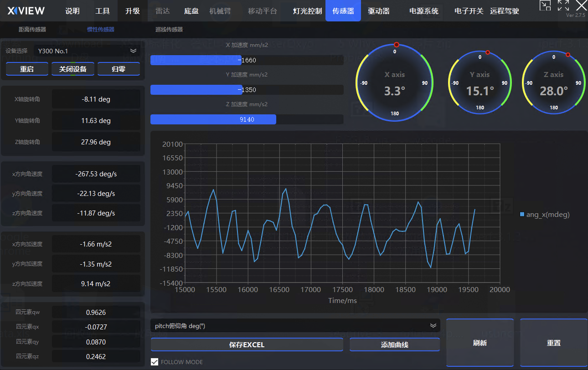This screenshot has width=588, height=370.
Task: Click the z方向角速度 value -11.87 deg/s
Action: 96,213
